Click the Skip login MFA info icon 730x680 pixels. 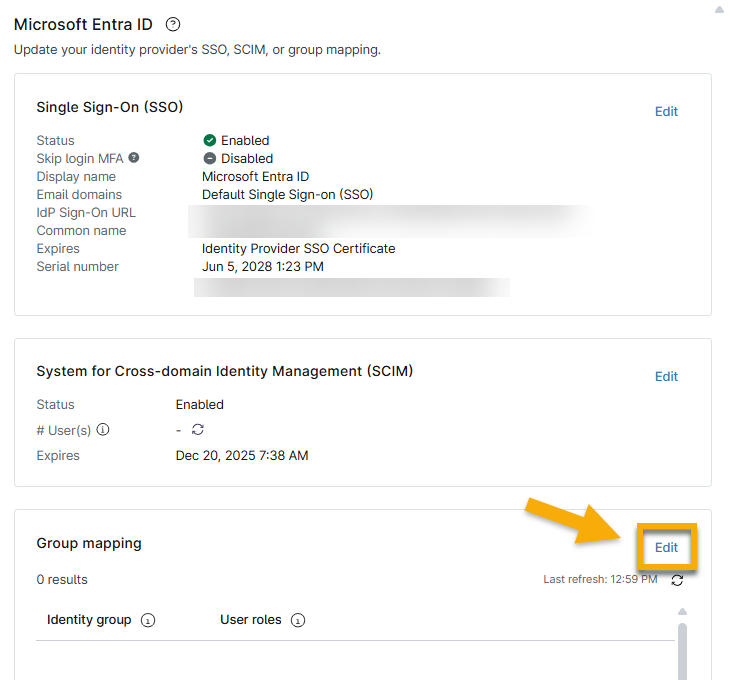[134, 158]
